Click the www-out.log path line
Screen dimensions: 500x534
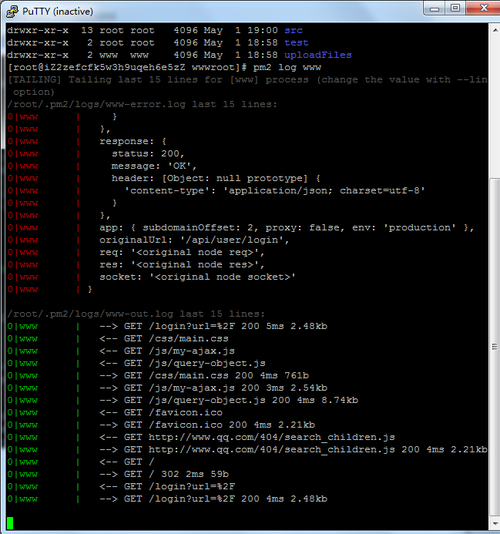coord(136,314)
